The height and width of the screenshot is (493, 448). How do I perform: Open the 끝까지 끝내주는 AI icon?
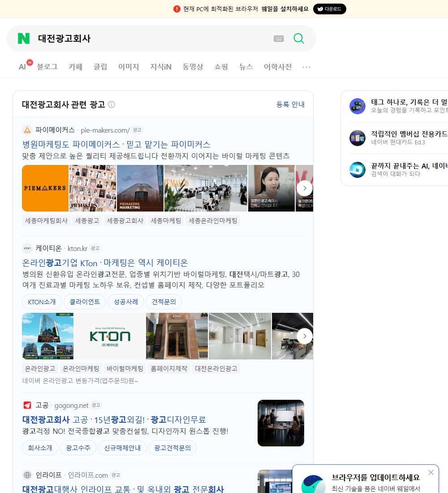358,169
